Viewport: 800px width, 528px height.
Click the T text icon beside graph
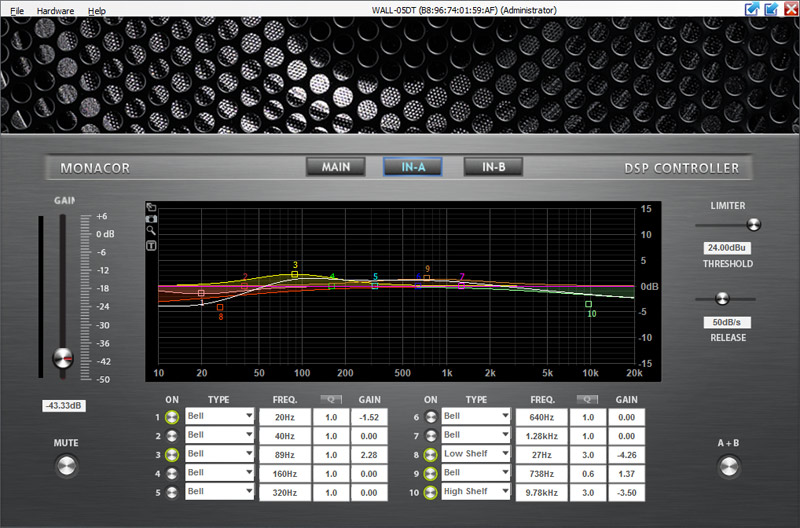151,243
